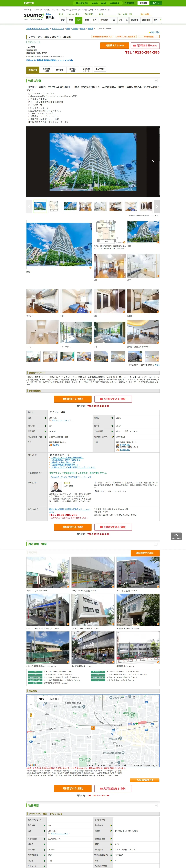The height and width of the screenshot is (868, 186).
Task: Click help icon next to 総戸数 row
Action: point(112,426)
